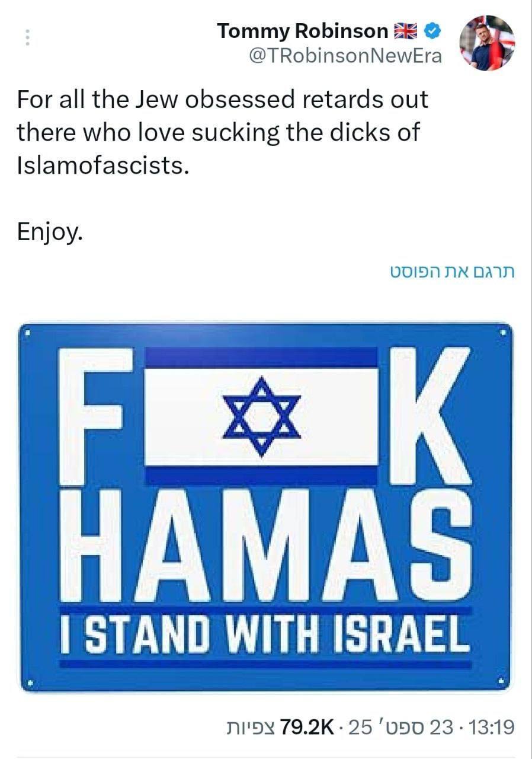Open the attached blue poster image

pos(266,508)
